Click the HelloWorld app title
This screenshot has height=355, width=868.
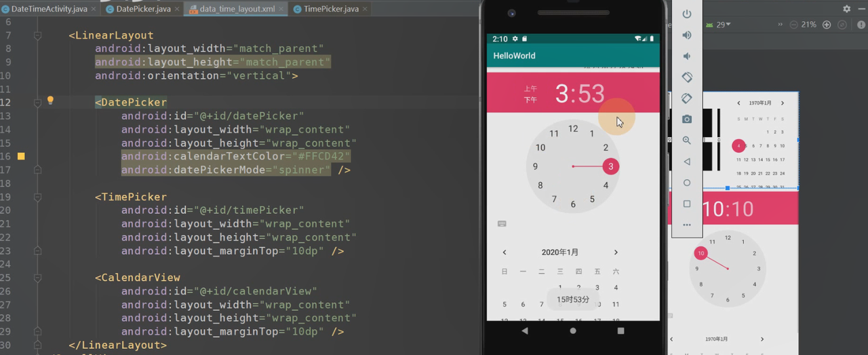point(514,56)
